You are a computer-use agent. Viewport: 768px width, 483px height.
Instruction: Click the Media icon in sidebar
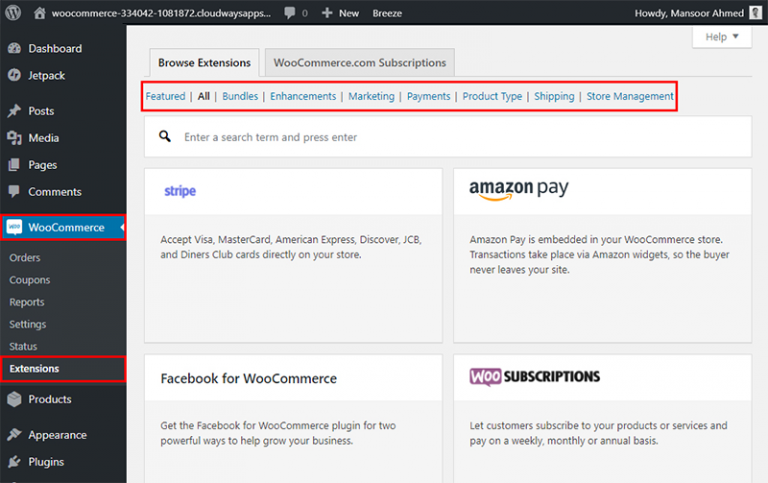pyautogui.click(x=15, y=138)
